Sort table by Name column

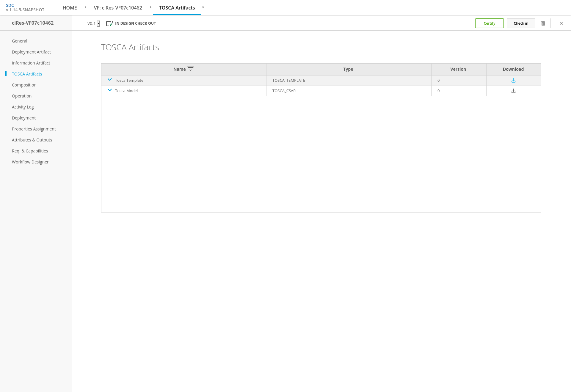(x=180, y=69)
